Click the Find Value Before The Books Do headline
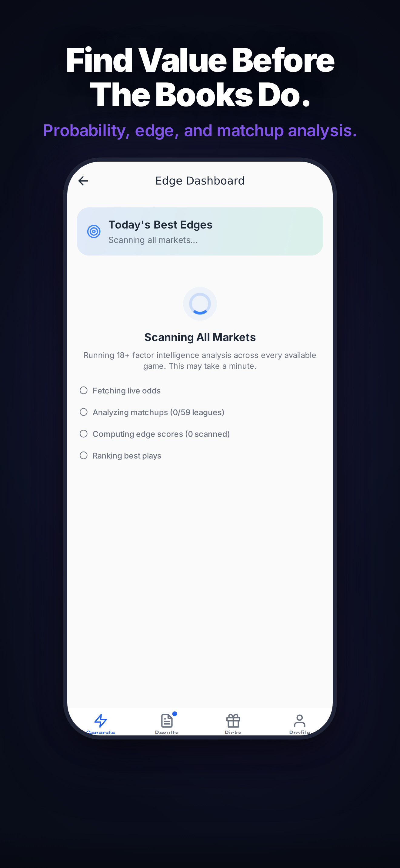This screenshot has width=400, height=868. click(x=200, y=77)
